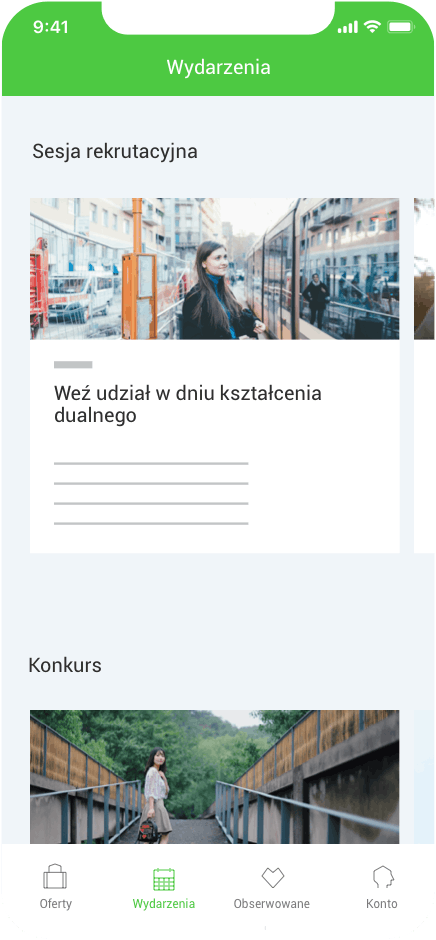Open the next partially visible recruitment card
Screen dimensions: 436x940
pyautogui.click(x=425, y=375)
